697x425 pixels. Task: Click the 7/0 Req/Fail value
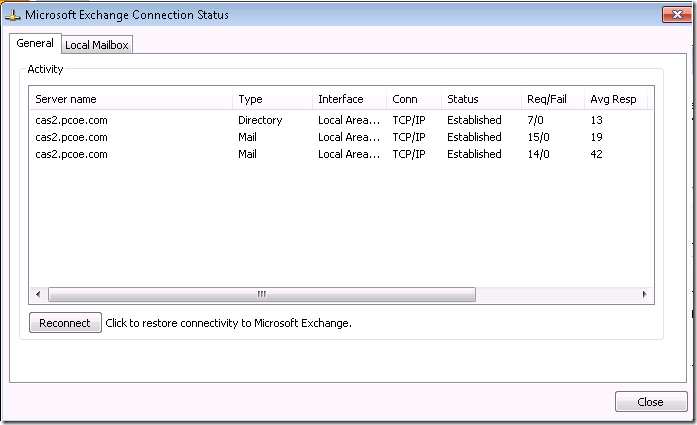tap(535, 120)
